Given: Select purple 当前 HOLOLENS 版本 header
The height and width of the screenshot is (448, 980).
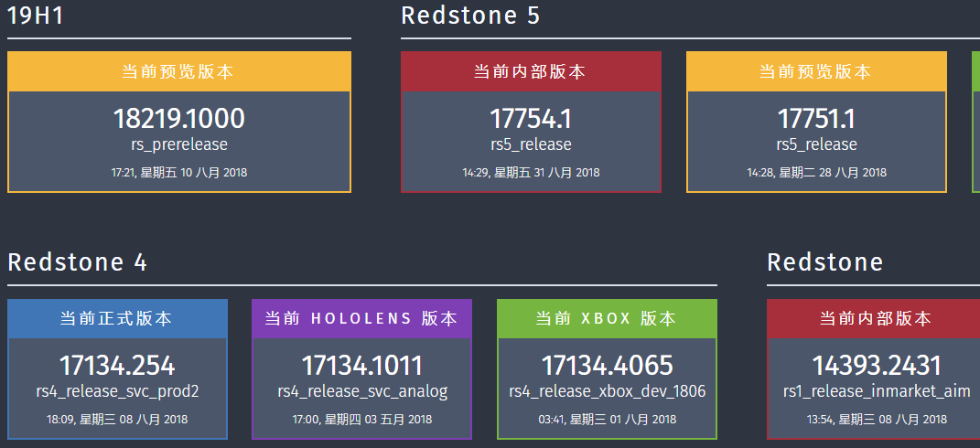Looking at the screenshot, I should coord(361,319).
